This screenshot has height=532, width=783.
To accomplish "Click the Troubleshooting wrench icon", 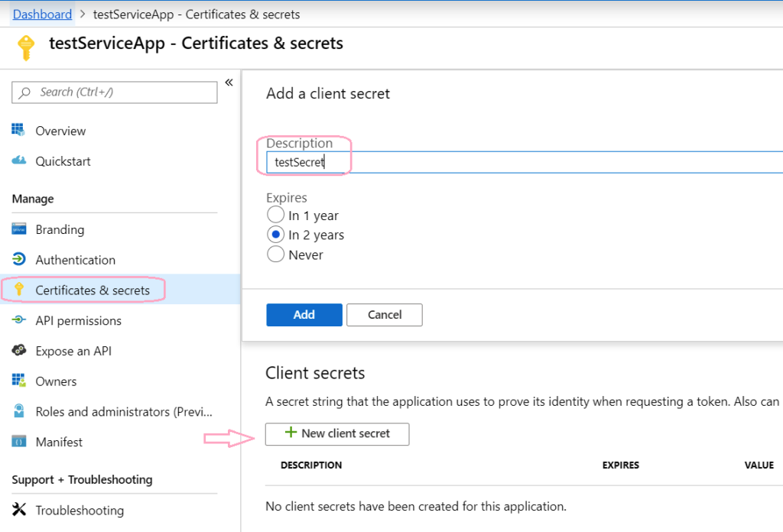I will [19, 510].
